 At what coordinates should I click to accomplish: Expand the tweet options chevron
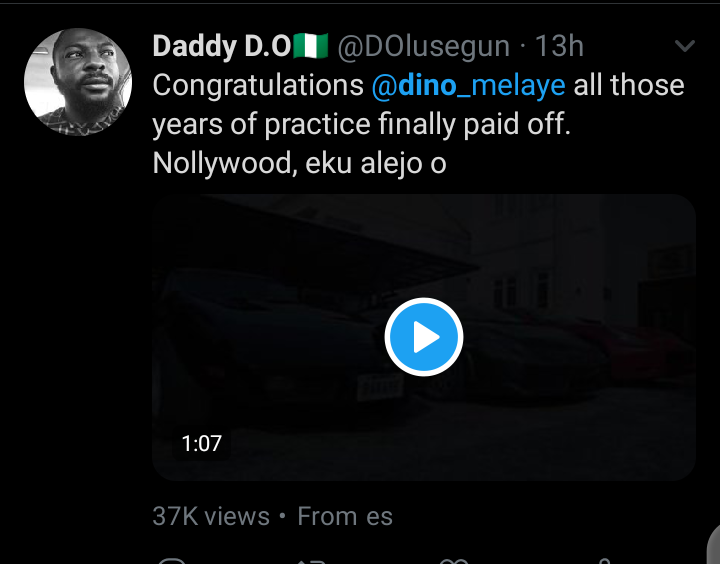tap(685, 45)
